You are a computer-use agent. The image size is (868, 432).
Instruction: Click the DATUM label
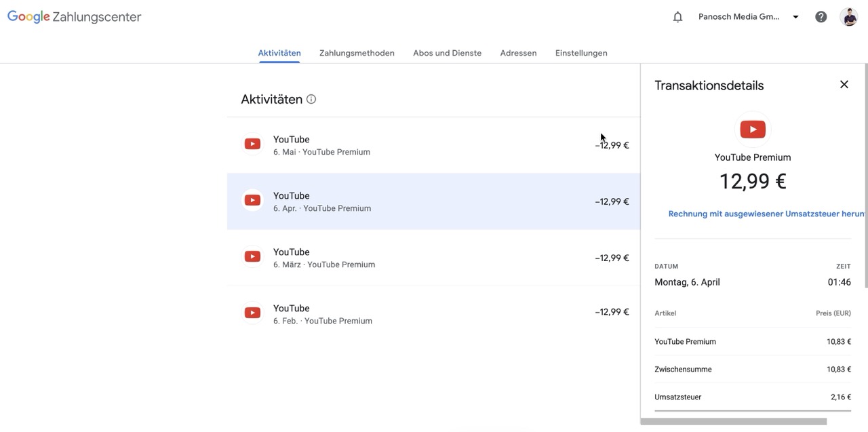pyautogui.click(x=666, y=267)
